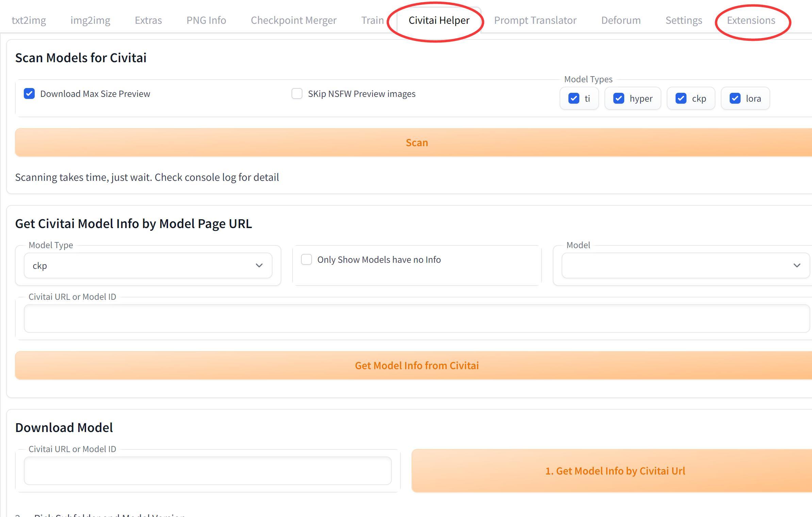Click the Get Civitai Model Info by Model Page URL heading
The height and width of the screenshot is (517, 812).
[x=134, y=224]
